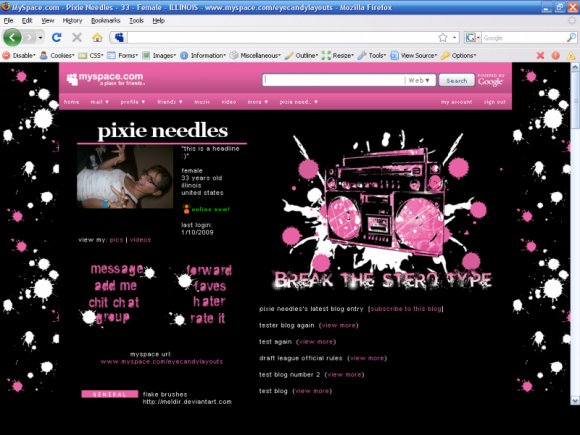The image size is (580, 435).
Task: Click the search magnifier icon
Action: 571,37
